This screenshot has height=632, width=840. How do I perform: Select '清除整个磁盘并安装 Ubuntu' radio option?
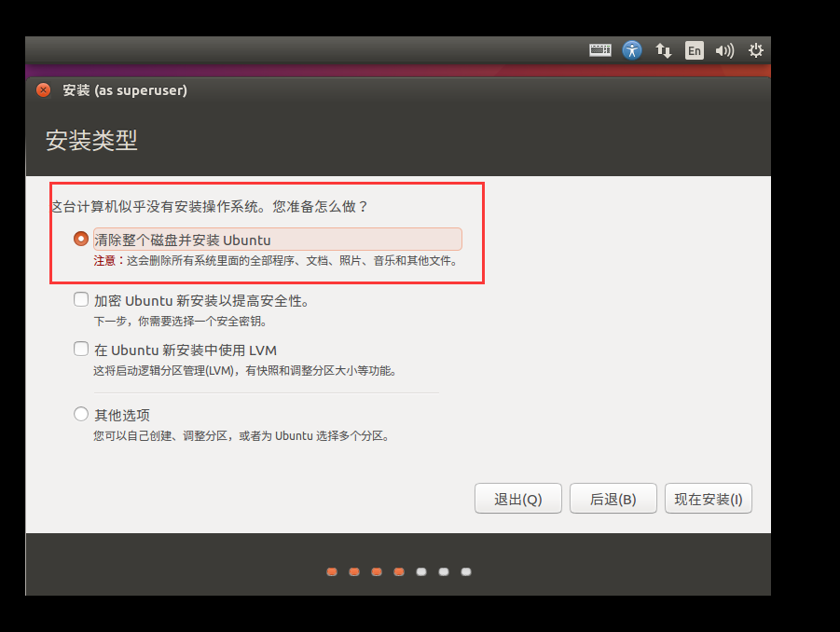[x=81, y=239]
